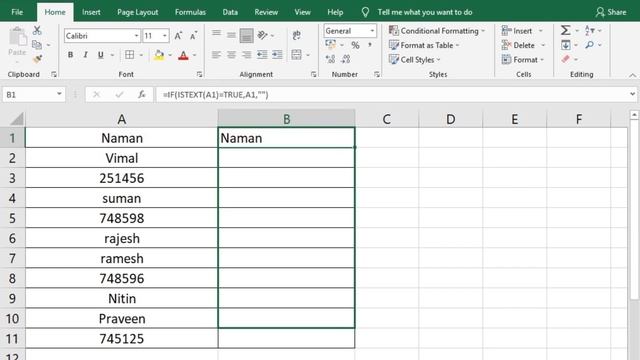
Task: Open Find and Select magnifier
Action: pos(589,44)
